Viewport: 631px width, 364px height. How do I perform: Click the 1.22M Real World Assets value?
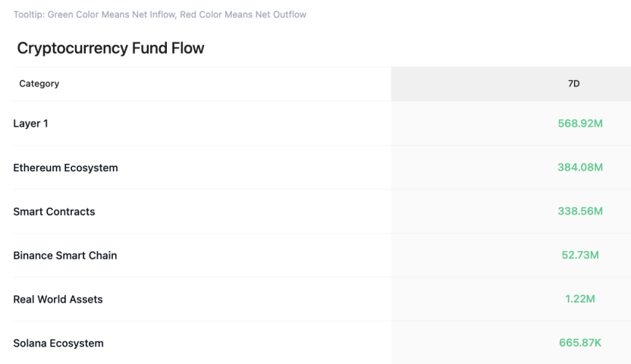pyautogui.click(x=580, y=299)
